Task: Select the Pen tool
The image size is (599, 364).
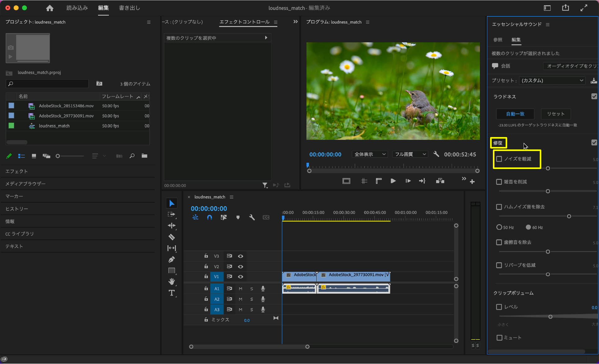Action: (172, 260)
